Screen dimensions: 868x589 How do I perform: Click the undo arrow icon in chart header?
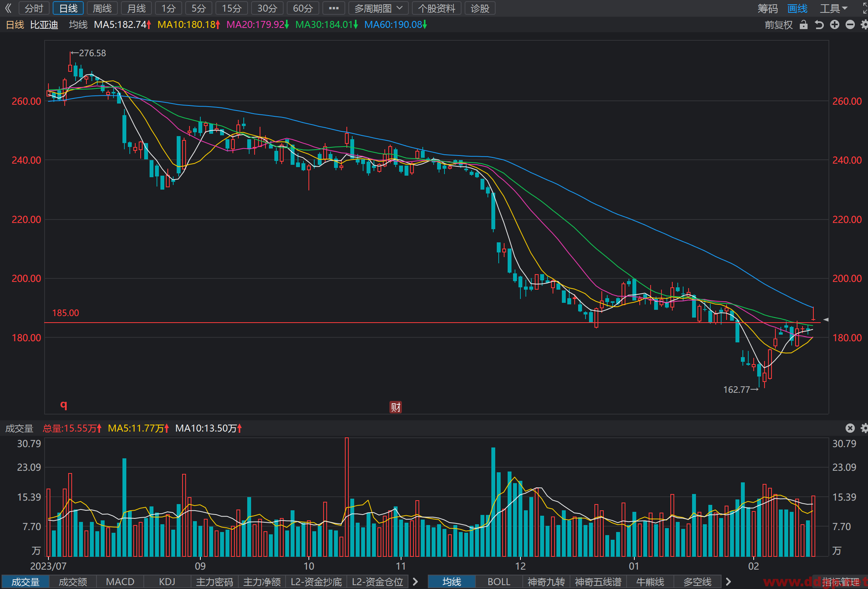(x=819, y=25)
